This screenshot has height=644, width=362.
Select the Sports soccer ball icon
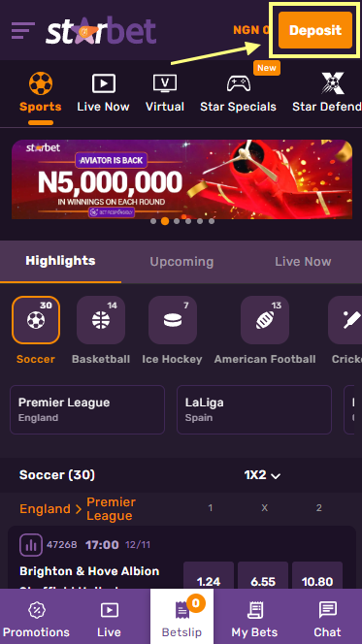click(x=41, y=83)
